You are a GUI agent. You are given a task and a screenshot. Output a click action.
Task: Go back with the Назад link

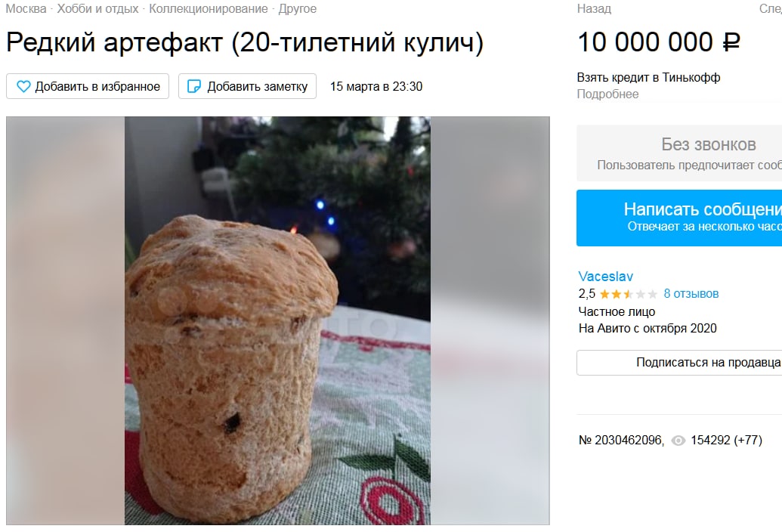[x=594, y=8]
